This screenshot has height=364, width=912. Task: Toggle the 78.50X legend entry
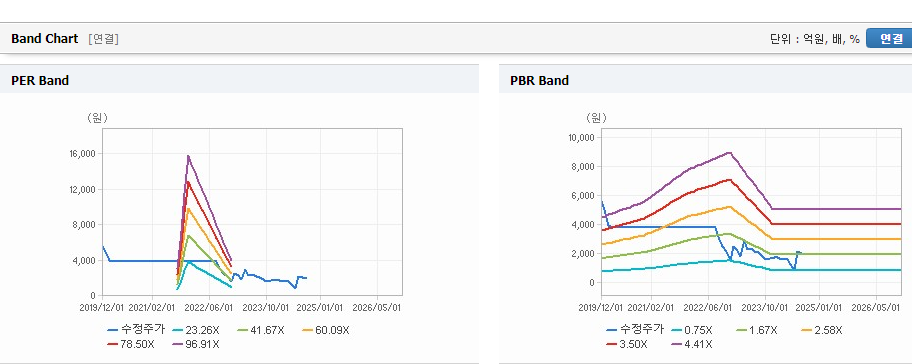(x=130, y=344)
